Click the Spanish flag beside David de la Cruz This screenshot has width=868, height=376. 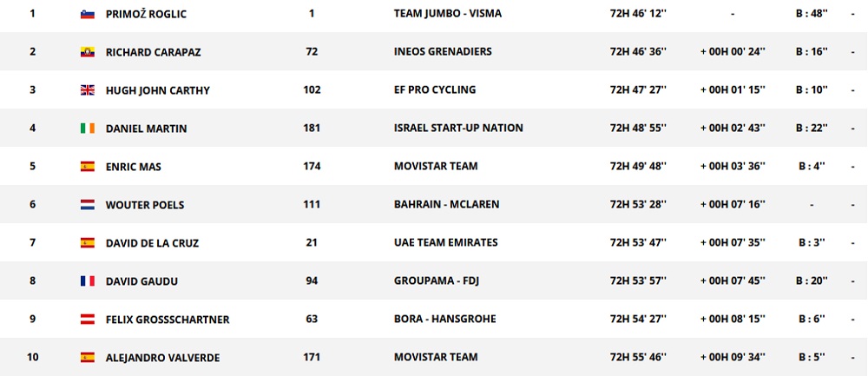point(87,243)
